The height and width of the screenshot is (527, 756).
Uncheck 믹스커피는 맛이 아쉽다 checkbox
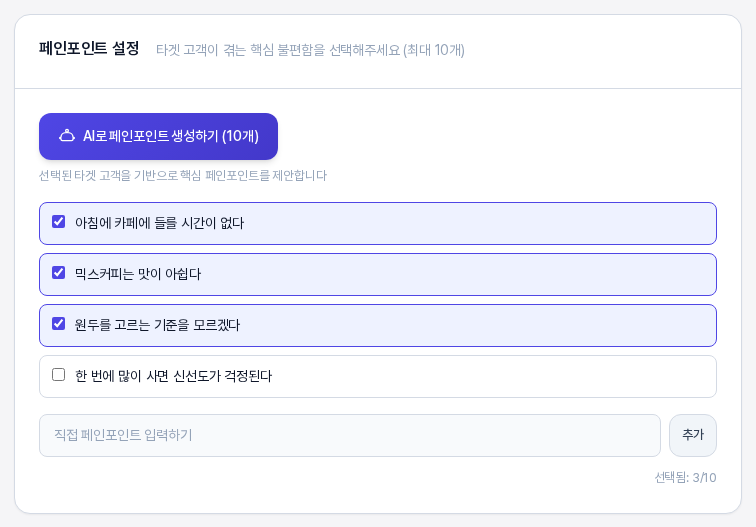point(58,273)
